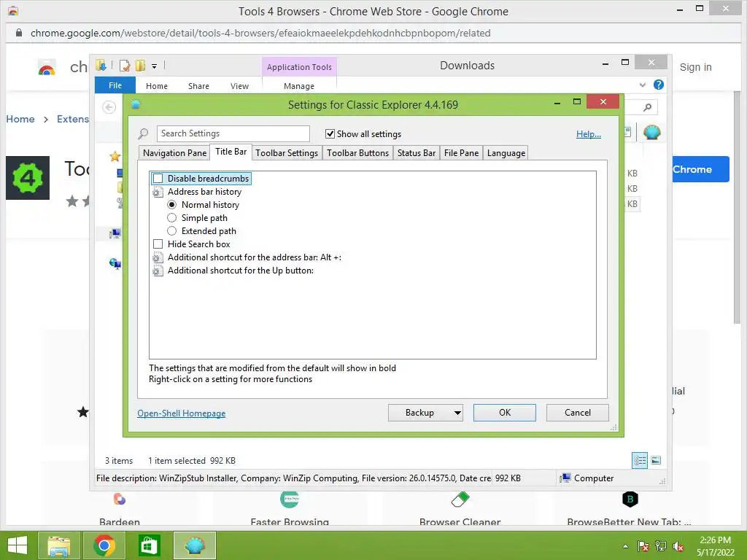Open the Backup dropdown button

click(x=425, y=413)
